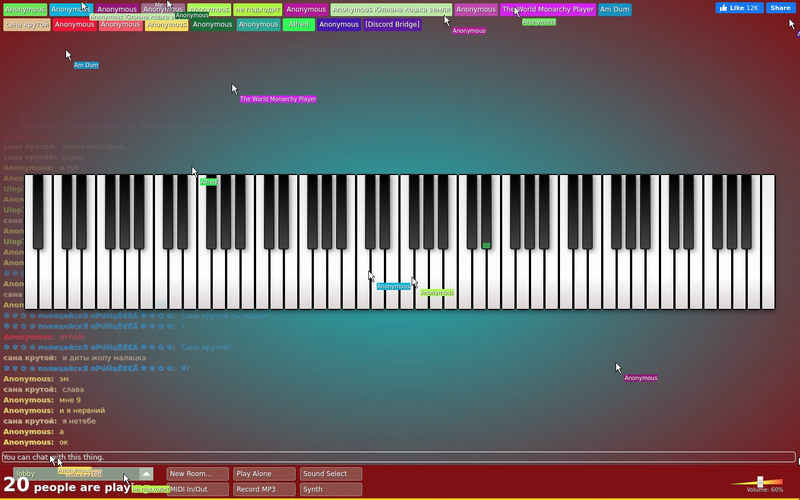Toggle Record MP3
The width and height of the screenshot is (800, 500).
click(x=264, y=489)
